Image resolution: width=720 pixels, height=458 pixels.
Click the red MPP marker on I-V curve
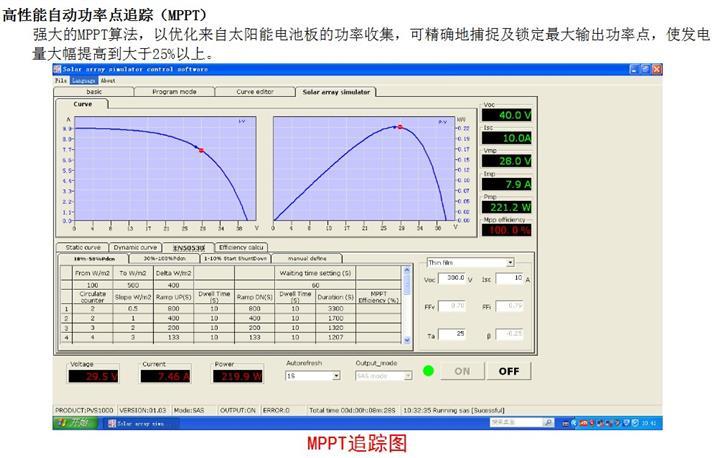tap(201, 150)
